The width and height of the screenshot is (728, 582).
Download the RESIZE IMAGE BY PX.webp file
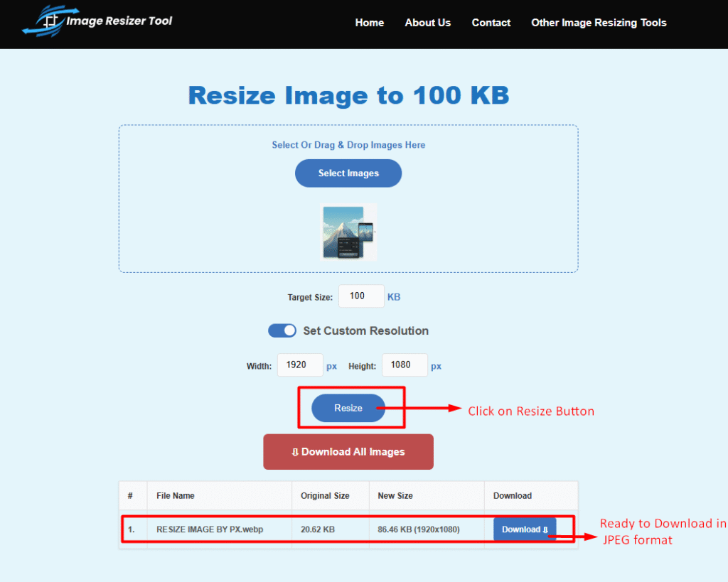[x=525, y=529]
